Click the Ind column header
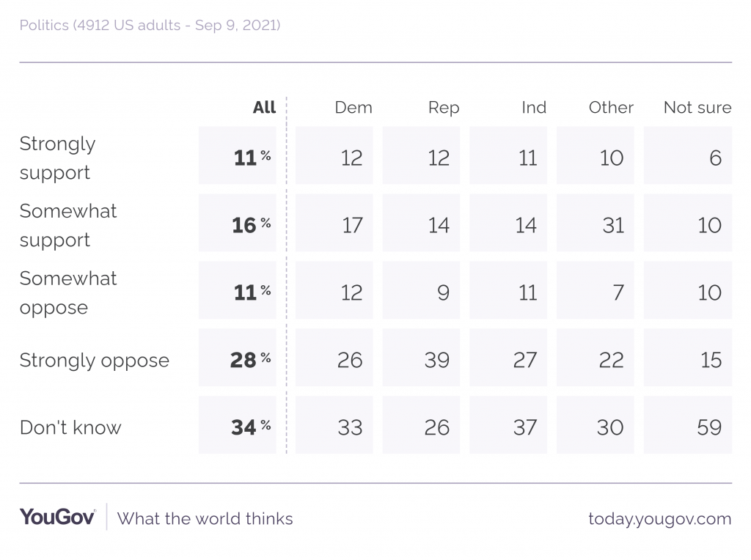Screen dimensions: 751x560 (x=534, y=108)
